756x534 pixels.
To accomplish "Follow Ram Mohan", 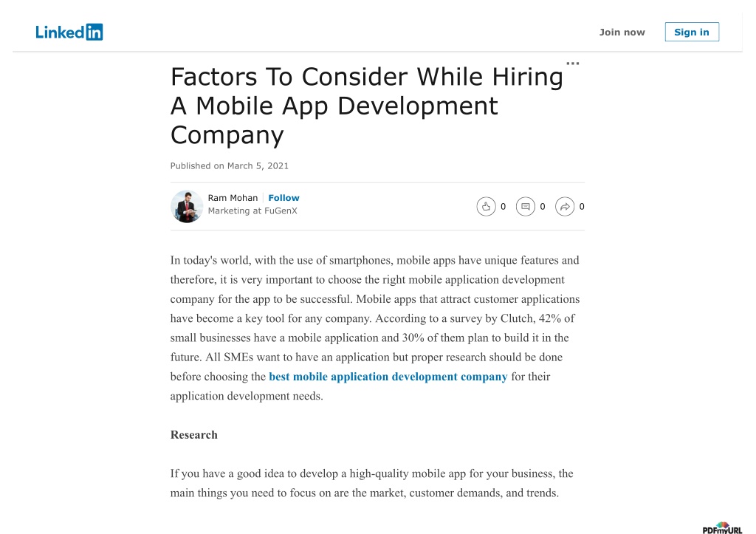I will (x=283, y=198).
